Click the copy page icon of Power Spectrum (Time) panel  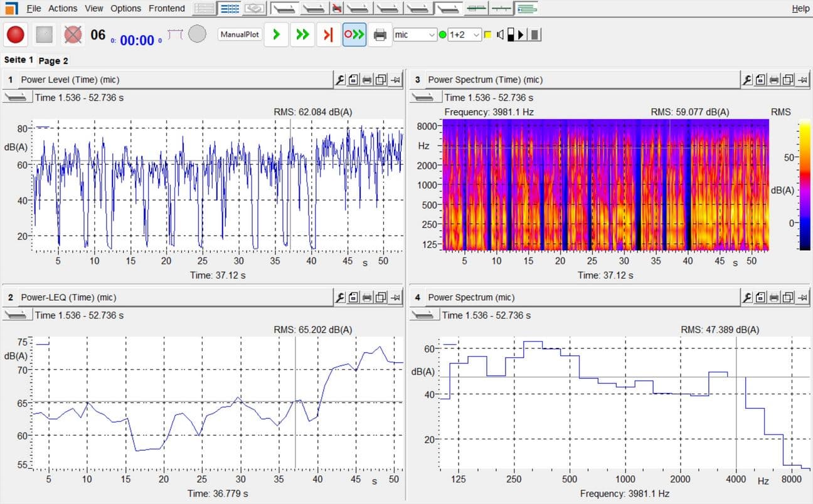pos(760,80)
